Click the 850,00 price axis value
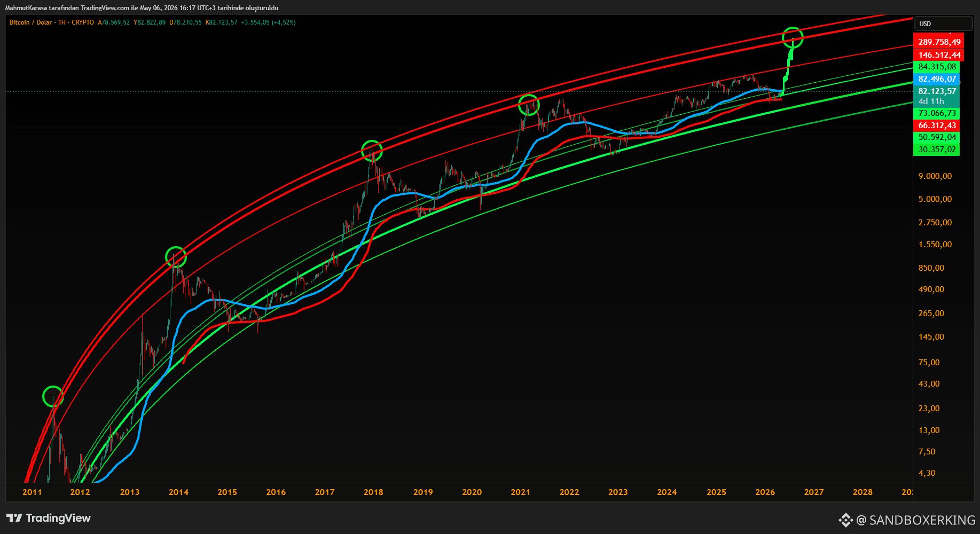Screen dimensions: 980x534 pos(931,268)
